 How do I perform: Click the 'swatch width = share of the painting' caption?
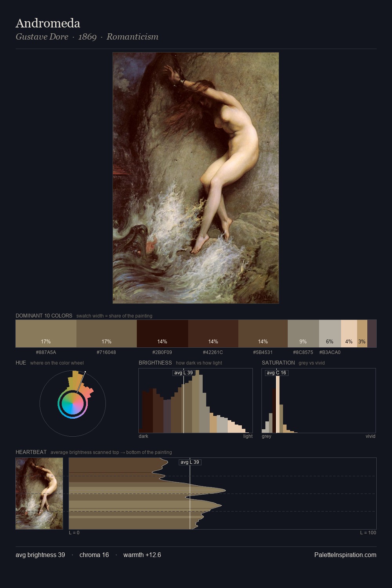pyautogui.click(x=114, y=316)
